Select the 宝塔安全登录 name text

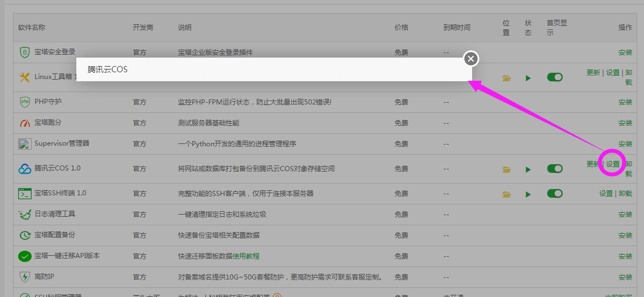[x=55, y=52]
